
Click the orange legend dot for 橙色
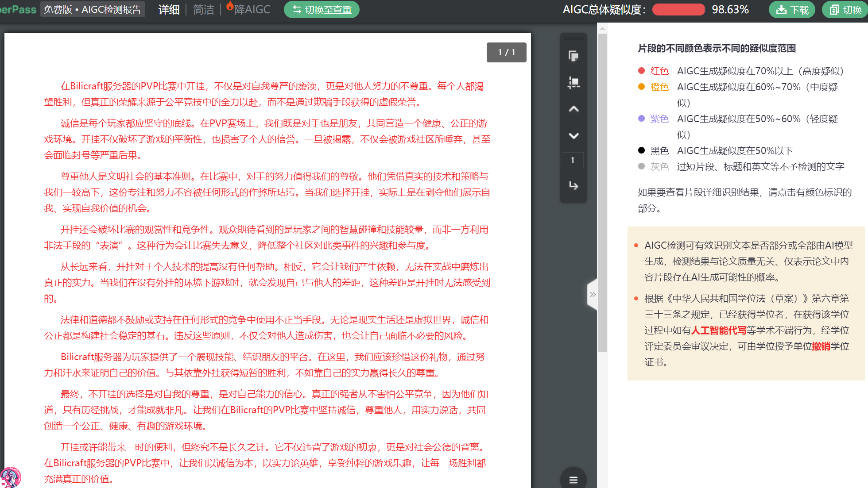pyautogui.click(x=641, y=86)
